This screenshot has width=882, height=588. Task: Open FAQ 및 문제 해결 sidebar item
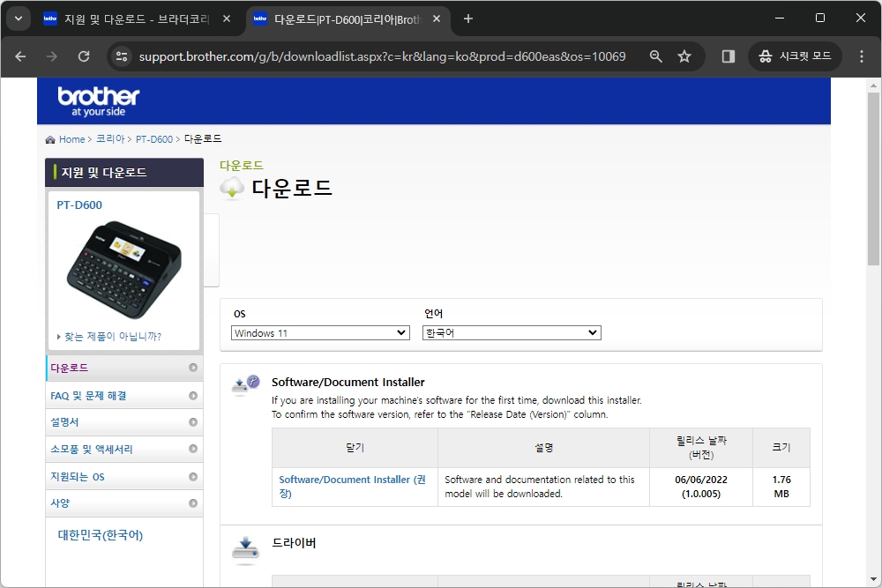pos(124,396)
